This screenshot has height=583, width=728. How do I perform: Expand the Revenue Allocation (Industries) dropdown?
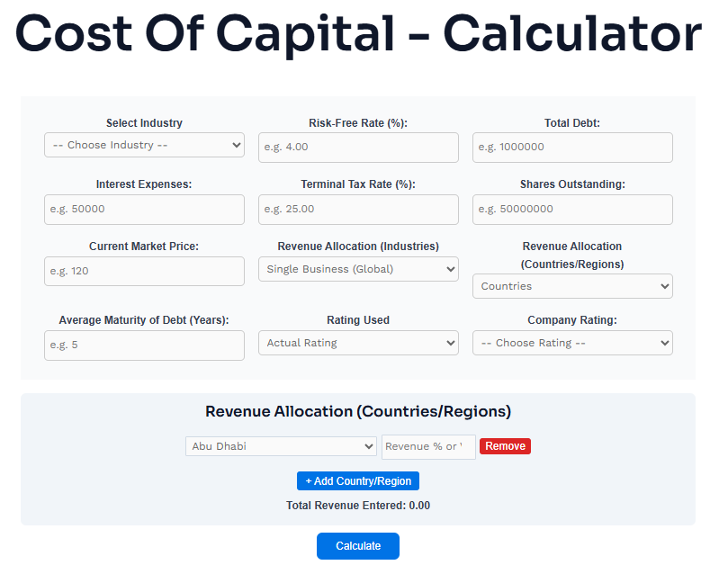(x=358, y=269)
